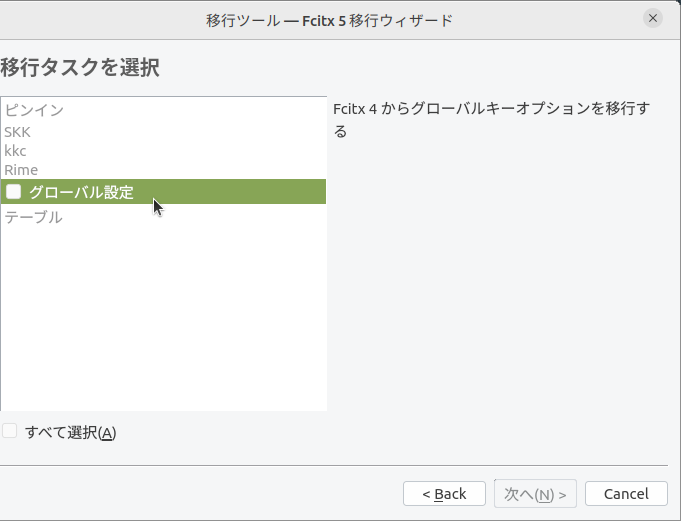Click the window title bar text
Screen dimensions: 681x521
329,19
